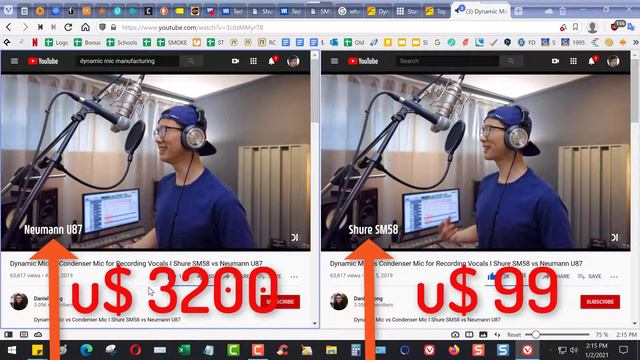Image resolution: width=640 pixels, height=360 pixels.
Task: Open the user profile avatar in address bar
Action: [592, 27]
